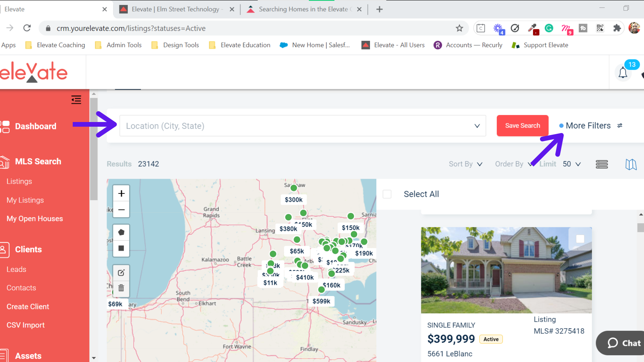The height and width of the screenshot is (362, 644).
Task: Select the rectangle draw tool on map
Action: tap(121, 248)
